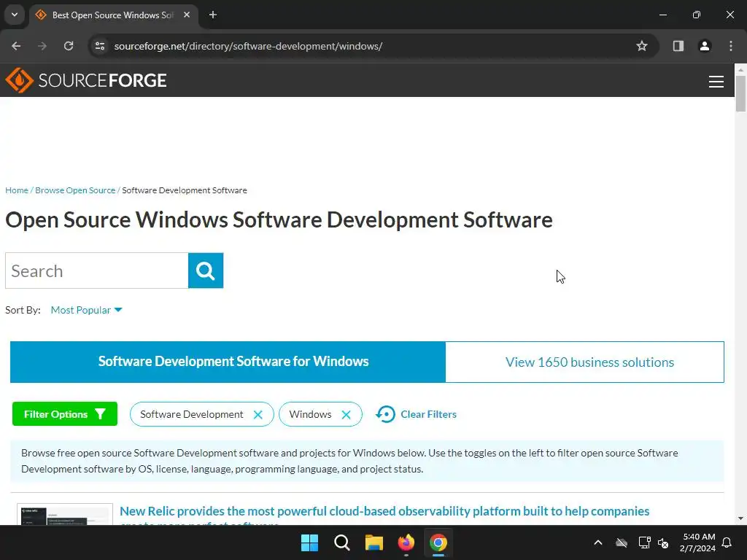Open the tab search dropdown
This screenshot has height=560, width=747.
tap(15, 15)
